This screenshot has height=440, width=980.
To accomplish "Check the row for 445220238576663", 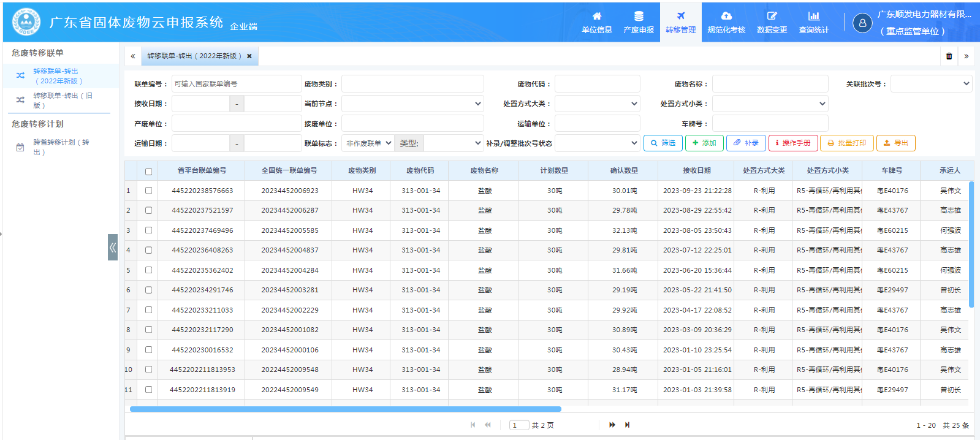I will 148,191.
